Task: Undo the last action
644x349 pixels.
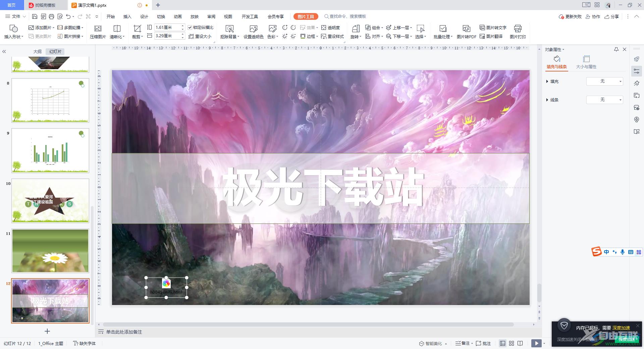Action: pyautogui.click(x=68, y=16)
